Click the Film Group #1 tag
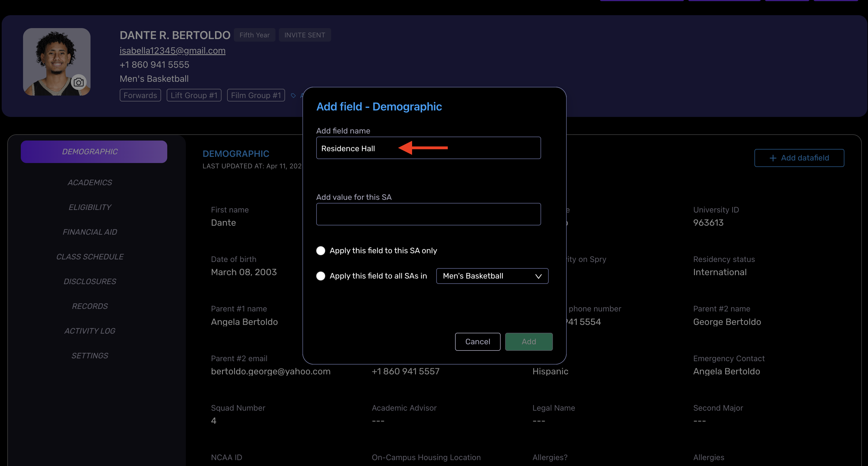The image size is (868, 466). point(256,95)
